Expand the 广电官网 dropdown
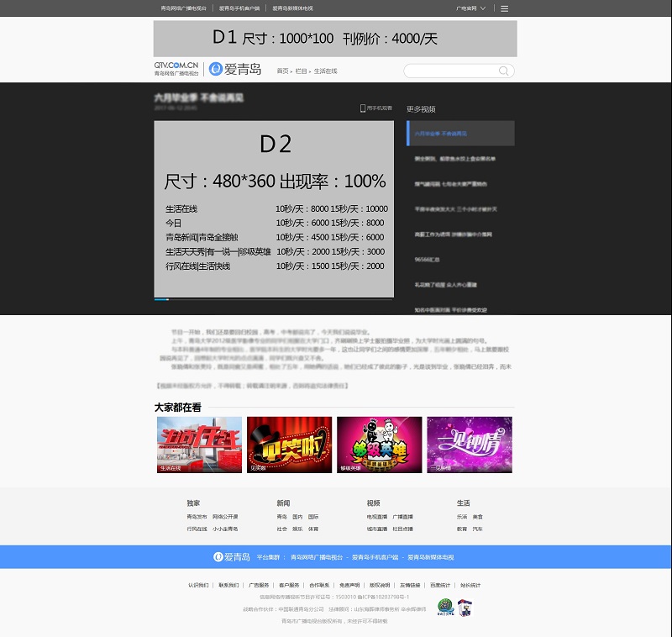Viewport: 672px width, 637px height. [470, 8]
